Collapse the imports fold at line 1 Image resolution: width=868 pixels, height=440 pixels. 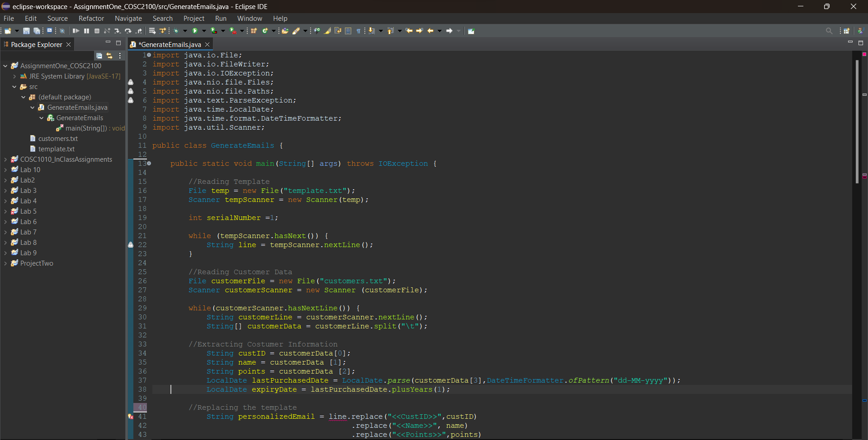[149, 55]
